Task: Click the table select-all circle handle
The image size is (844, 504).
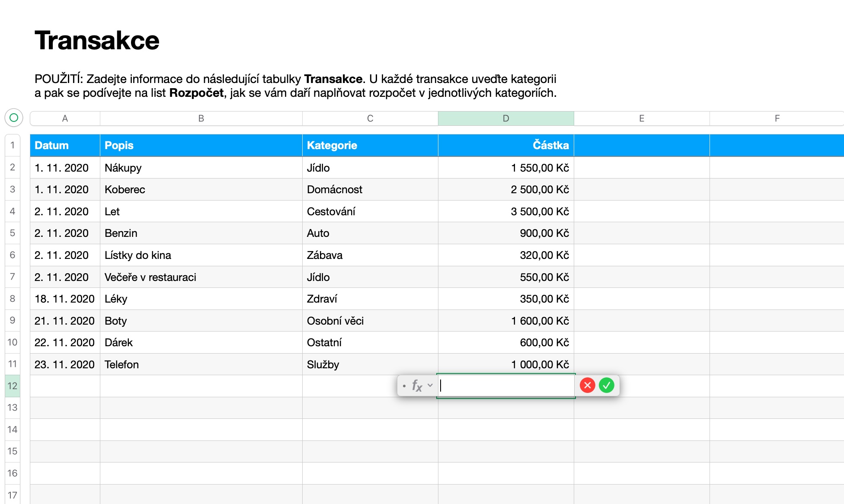Action: (14, 118)
